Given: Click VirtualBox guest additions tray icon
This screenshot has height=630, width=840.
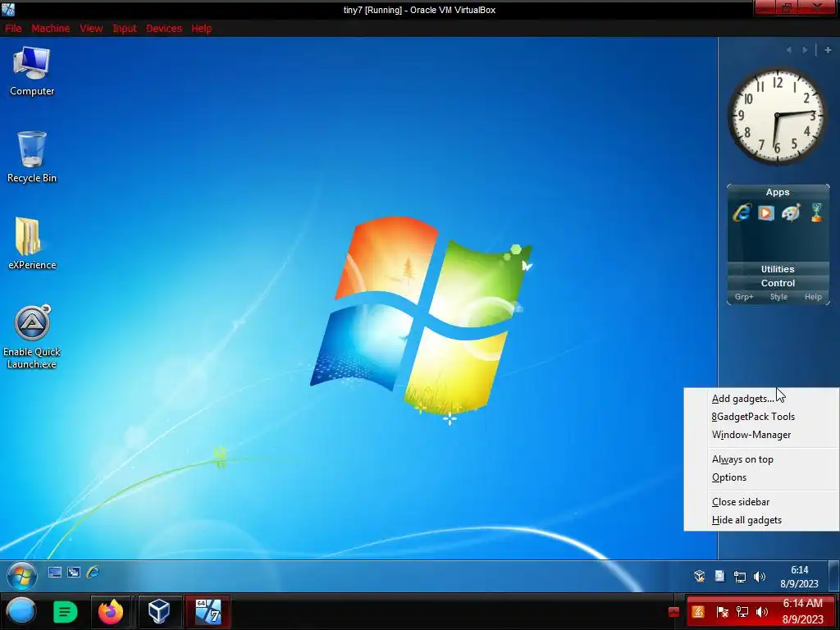Looking at the screenshot, I should click(x=699, y=577).
